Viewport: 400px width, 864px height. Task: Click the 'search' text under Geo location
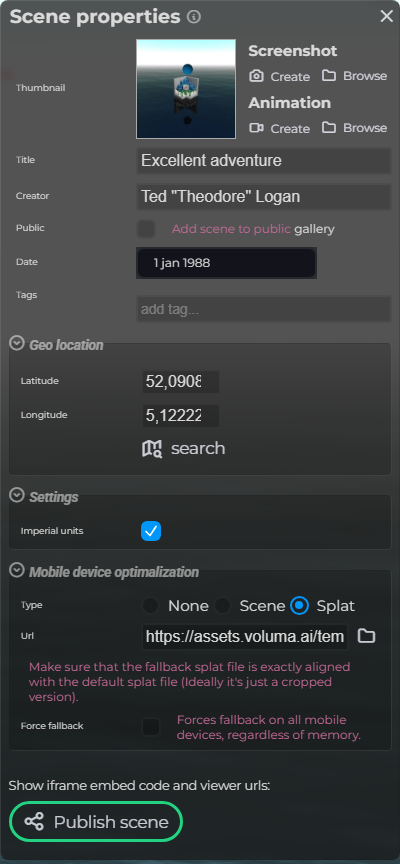point(198,449)
